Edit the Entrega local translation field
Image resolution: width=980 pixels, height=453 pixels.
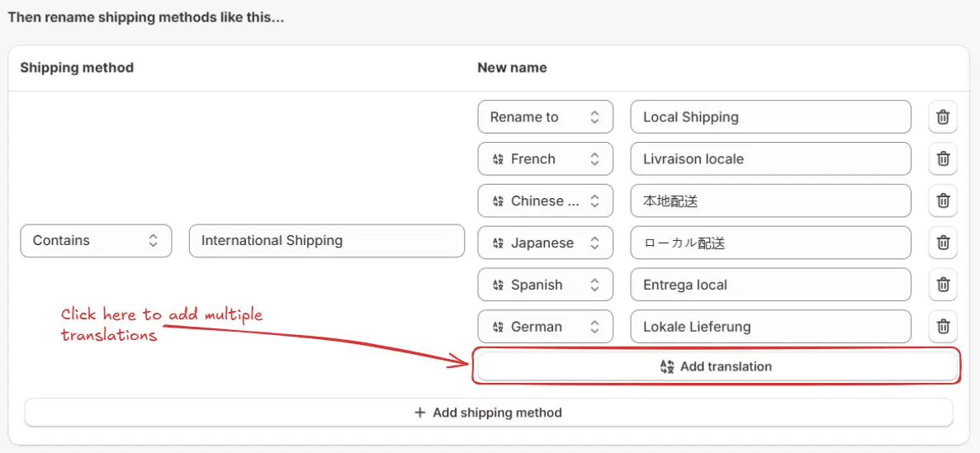770,285
